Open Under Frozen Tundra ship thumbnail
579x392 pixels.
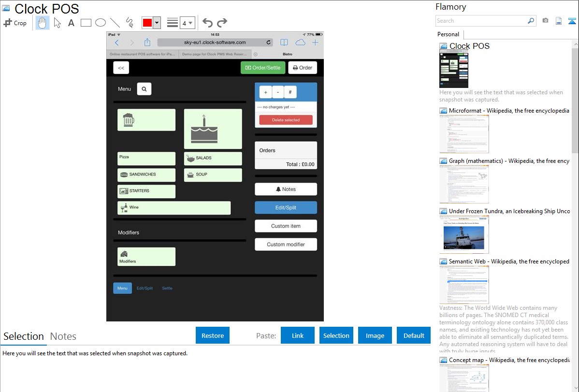coord(464,234)
